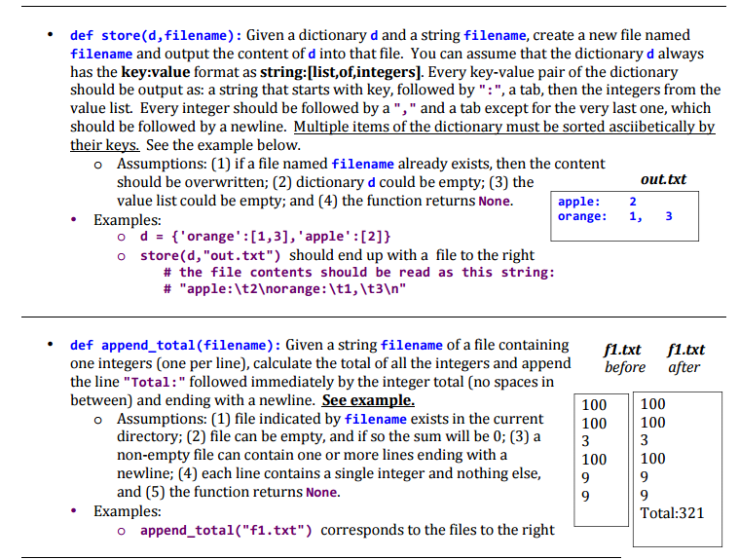Click 'Total:321' in the after file box

click(x=672, y=513)
